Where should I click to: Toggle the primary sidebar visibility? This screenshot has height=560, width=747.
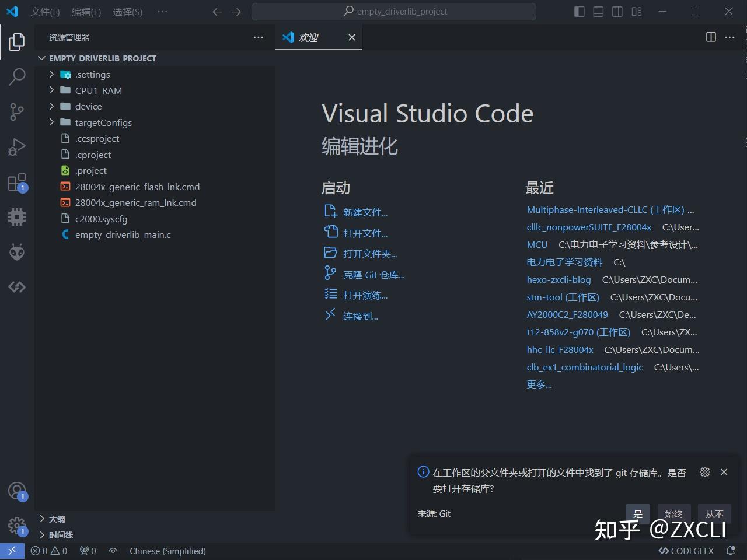(579, 11)
